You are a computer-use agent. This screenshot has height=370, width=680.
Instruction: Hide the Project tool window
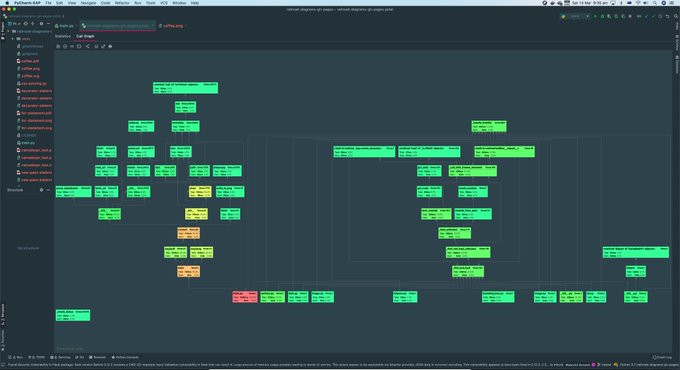pyautogui.click(x=48, y=23)
